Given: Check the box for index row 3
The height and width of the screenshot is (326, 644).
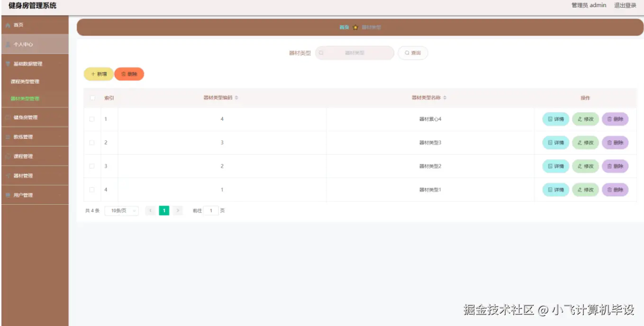Looking at the screenshot, I should tap(92, 166).
